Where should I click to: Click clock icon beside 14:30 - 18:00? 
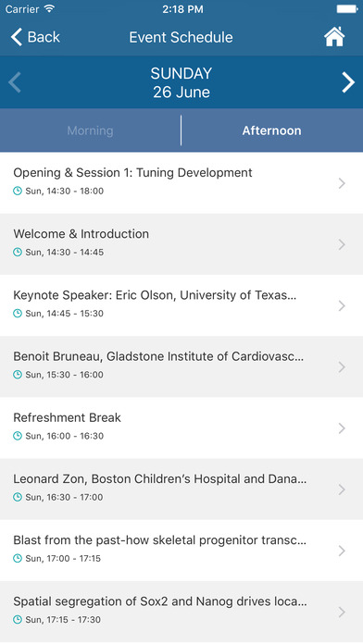tap(18, 191)
